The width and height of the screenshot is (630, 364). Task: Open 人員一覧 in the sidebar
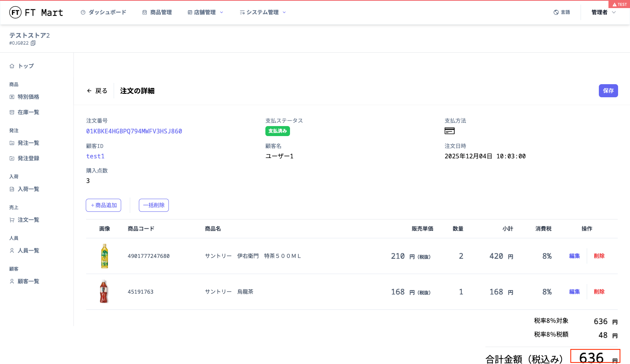click(25, 251)
